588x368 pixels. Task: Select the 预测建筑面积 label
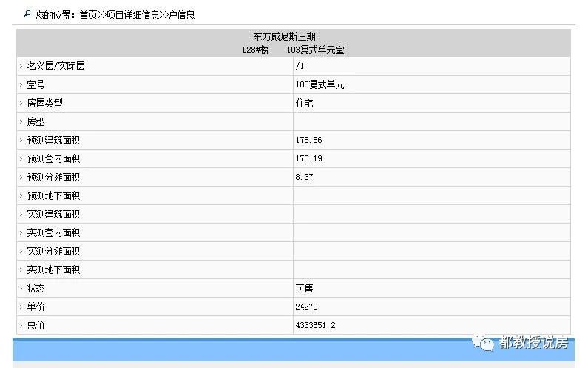53,140
